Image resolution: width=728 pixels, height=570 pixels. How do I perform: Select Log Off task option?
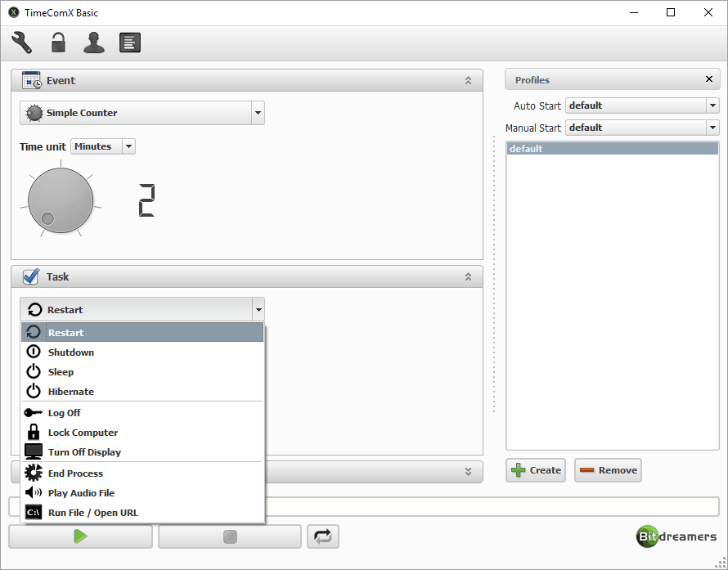pos(142,413)
